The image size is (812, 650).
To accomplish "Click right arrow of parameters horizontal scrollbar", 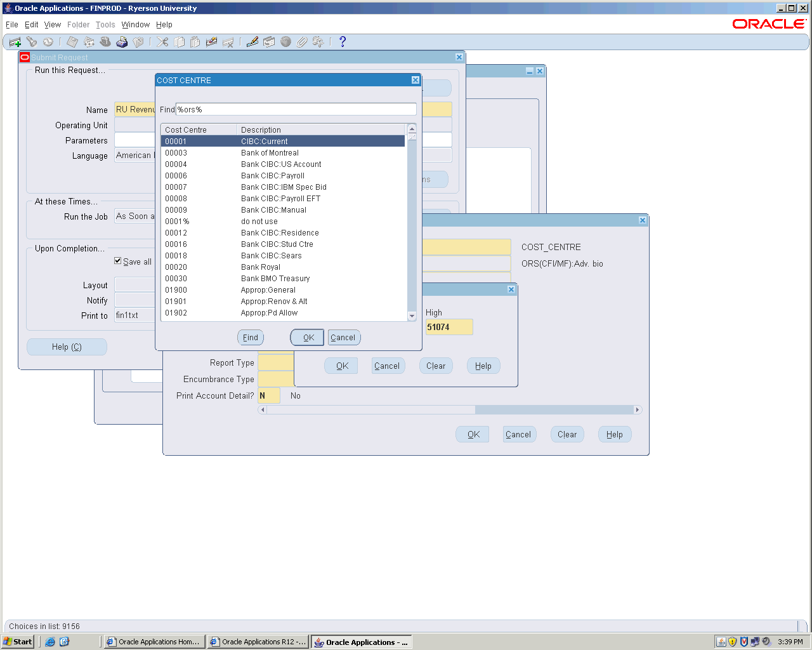I will tap(638, 410).
